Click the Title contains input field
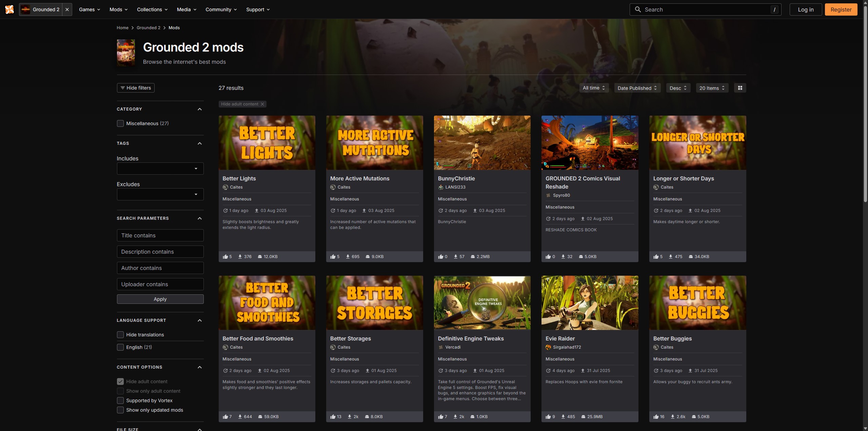 coord(160,235)
